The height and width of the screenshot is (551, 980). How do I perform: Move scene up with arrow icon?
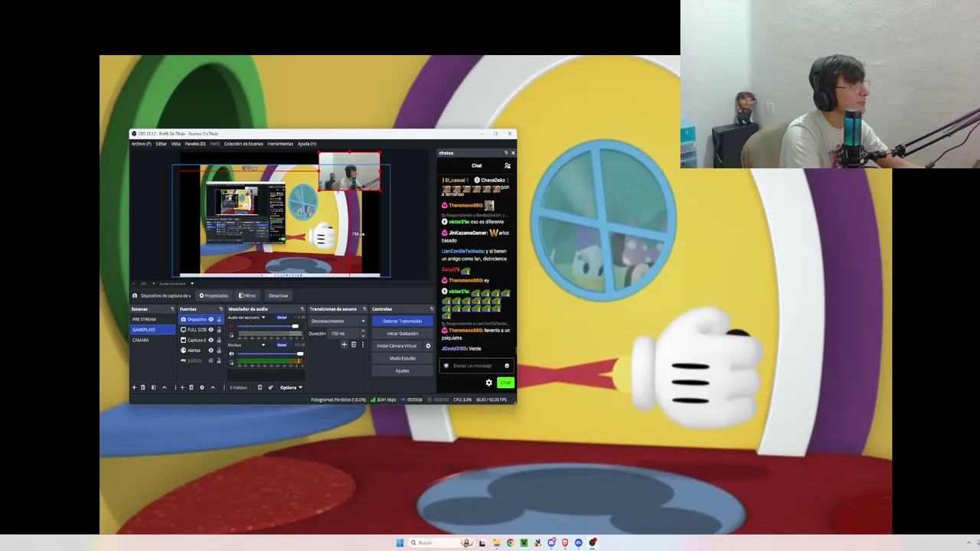point(164,387)
